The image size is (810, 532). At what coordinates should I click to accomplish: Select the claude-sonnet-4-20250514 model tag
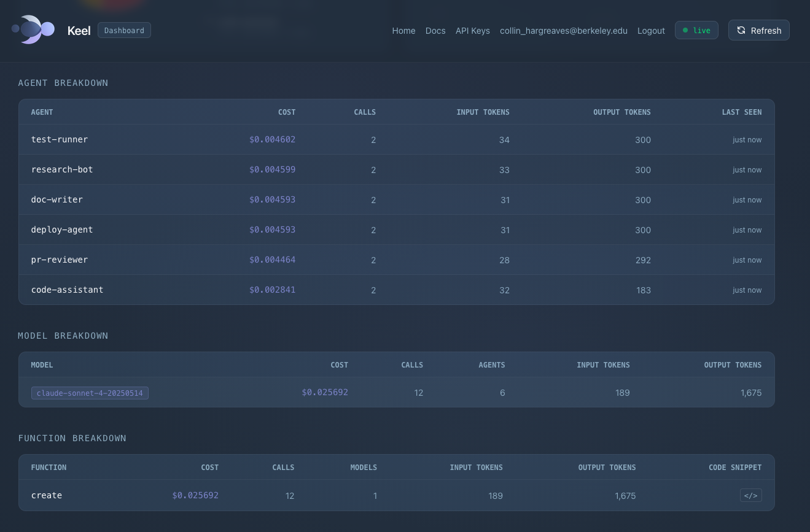tap(90, 393)
